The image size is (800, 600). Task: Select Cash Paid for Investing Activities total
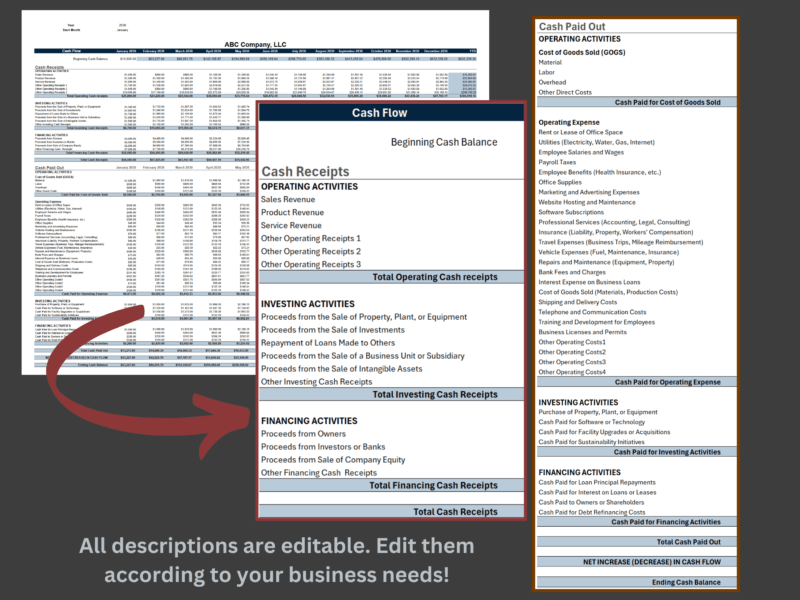point(637,452)
